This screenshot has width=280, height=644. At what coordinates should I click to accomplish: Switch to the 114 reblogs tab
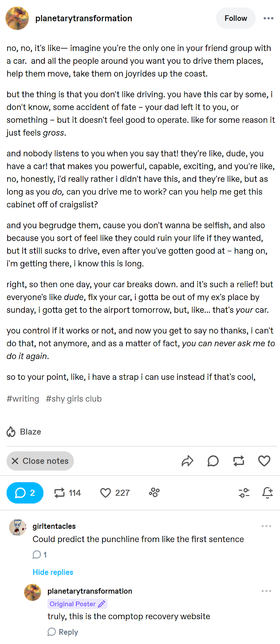point(67,493)
